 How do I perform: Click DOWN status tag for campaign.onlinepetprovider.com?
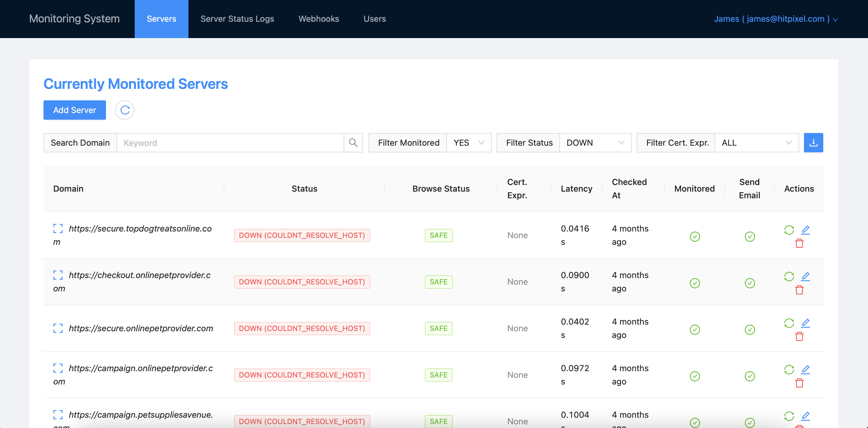pyautogui.click(x=302, y=375)
